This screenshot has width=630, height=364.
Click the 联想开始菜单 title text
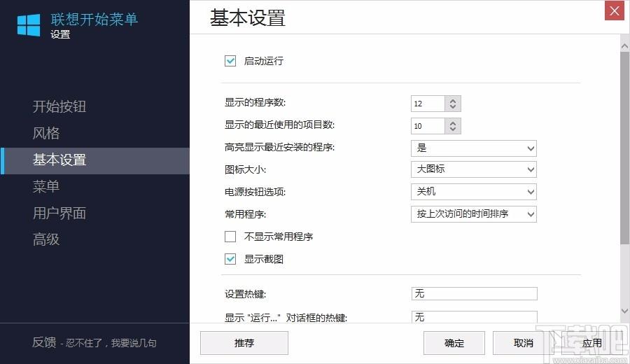pyautogui.click(x=94, y=20)
